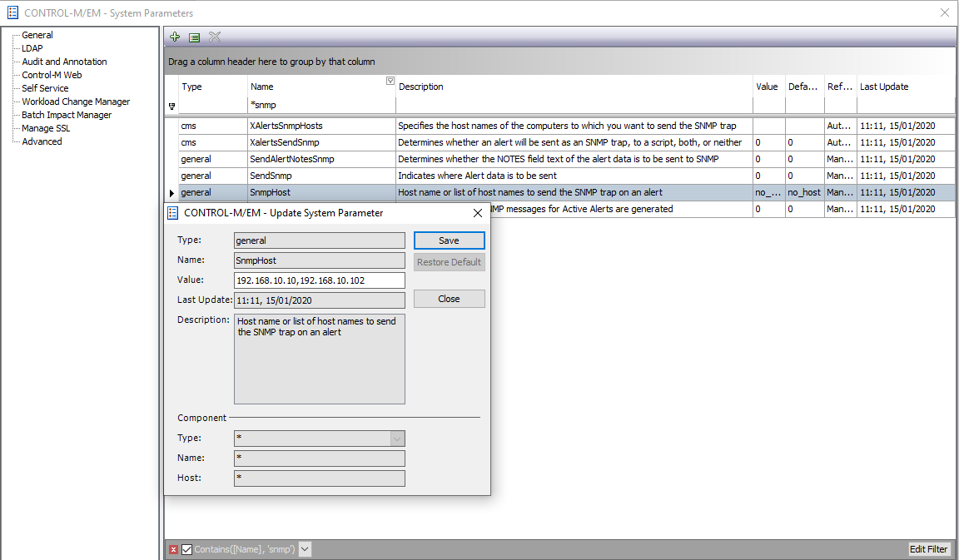Click the Name filter field containing *snmp

point(321,105)
